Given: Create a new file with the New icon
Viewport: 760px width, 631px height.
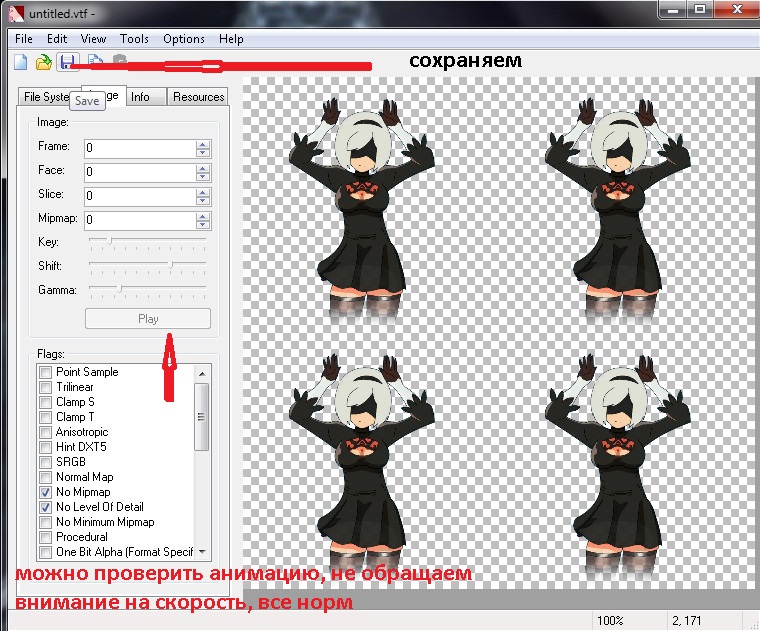Looking at the screenshot, I should pyautogui.click(x=20, y=63).
